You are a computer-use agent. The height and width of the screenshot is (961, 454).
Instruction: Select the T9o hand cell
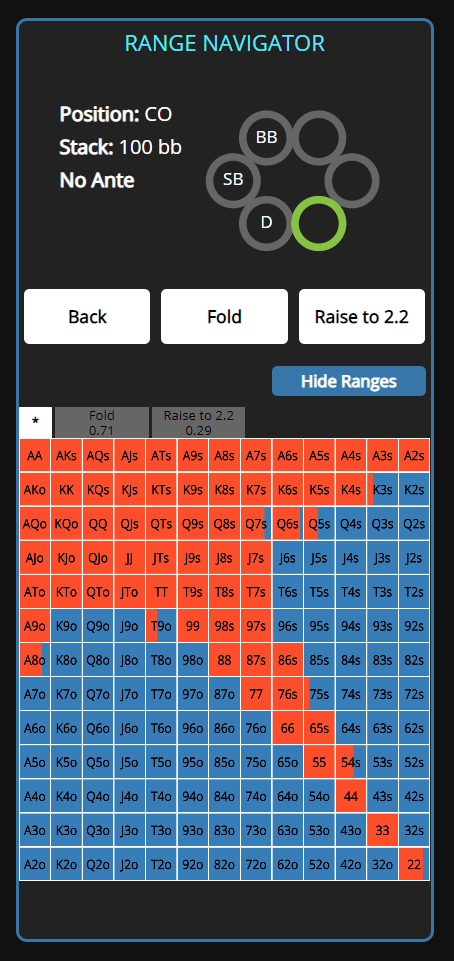tap(161, 626)
